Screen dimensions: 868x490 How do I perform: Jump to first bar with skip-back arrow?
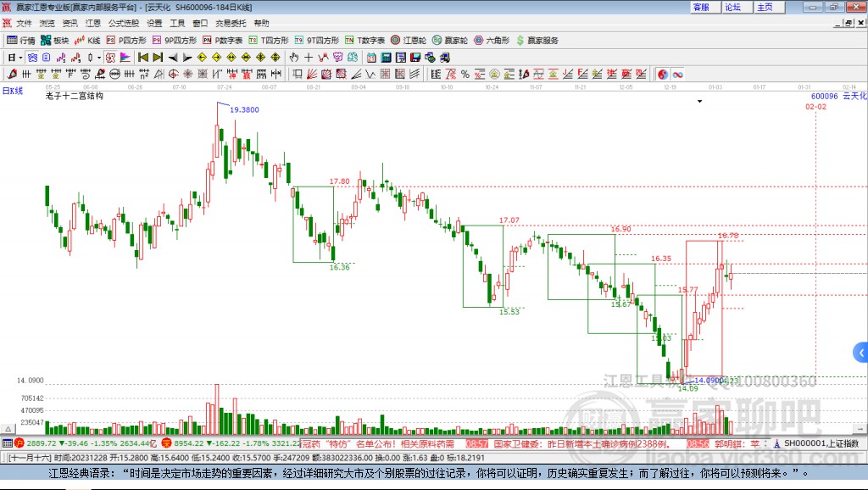(143, 58)
